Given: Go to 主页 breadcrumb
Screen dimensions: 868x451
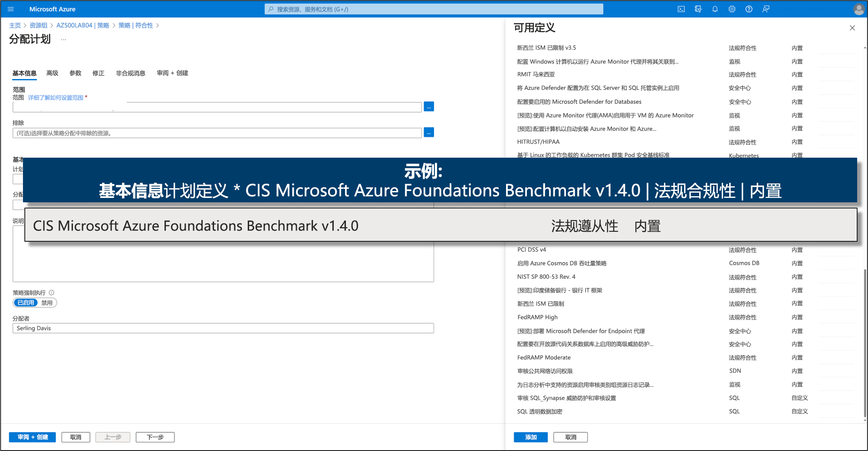Looking at the screenshot, I should coord(15,26).
